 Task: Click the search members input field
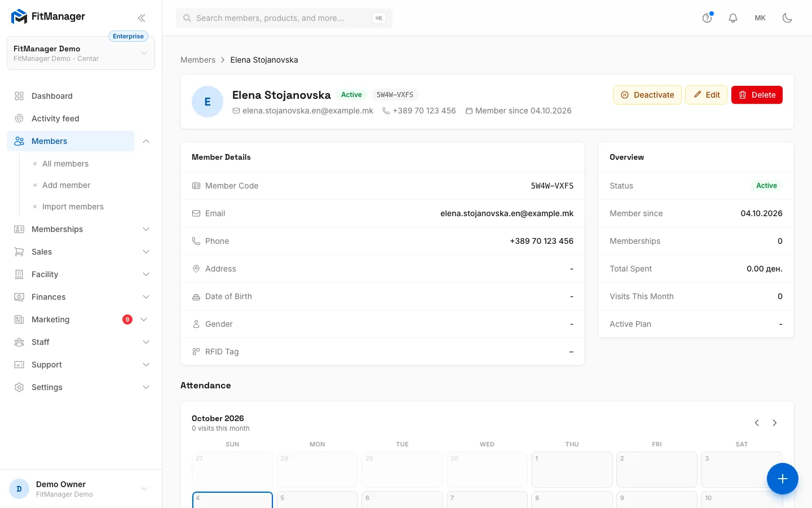coord(284,18)
